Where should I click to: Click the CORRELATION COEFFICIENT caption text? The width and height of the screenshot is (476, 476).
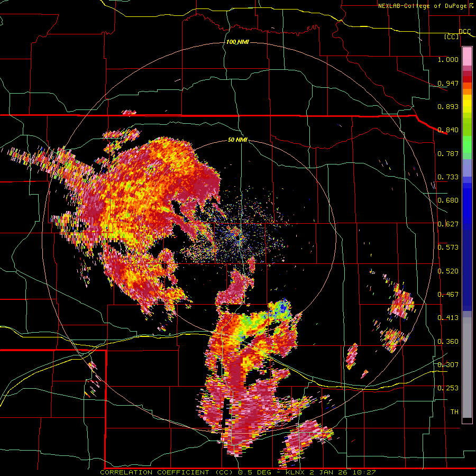click(154, 472)
